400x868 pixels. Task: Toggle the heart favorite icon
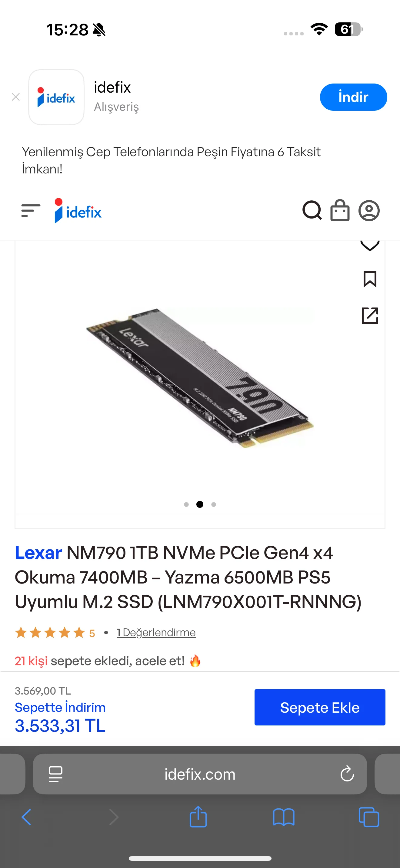(x=370, y=245)
